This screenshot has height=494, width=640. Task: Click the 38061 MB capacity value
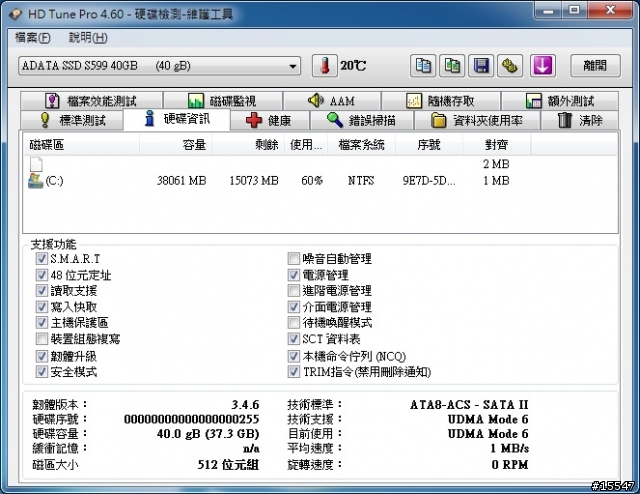pos(182,181)
